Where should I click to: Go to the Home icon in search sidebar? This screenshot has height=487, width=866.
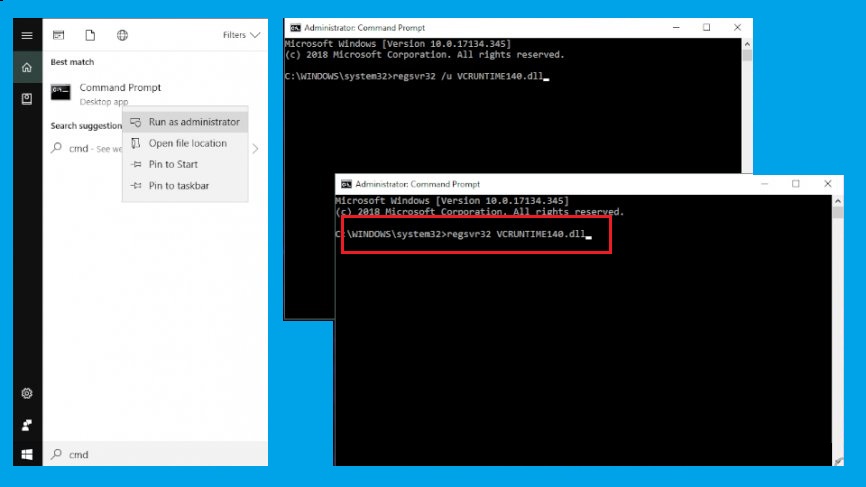27,67
